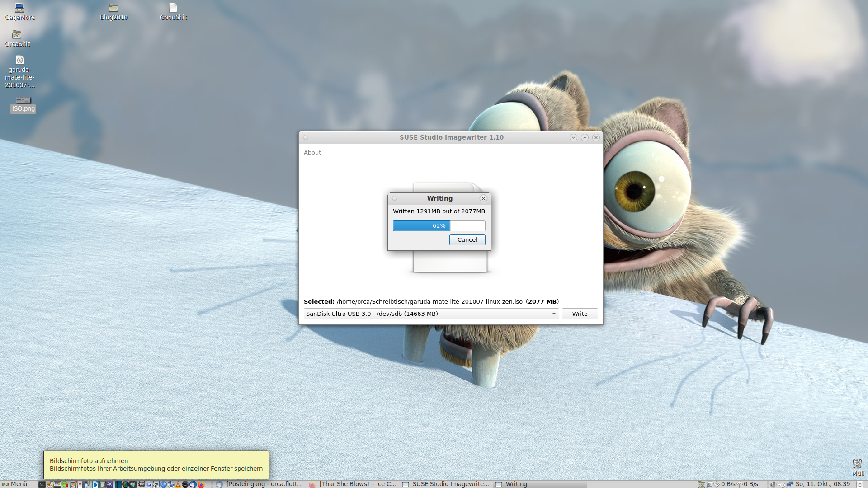The height and width of the screenshot is (488, 868).
Task: Click the selected ISO file path text
Action: pyautogui.click(x=429, y=301)
